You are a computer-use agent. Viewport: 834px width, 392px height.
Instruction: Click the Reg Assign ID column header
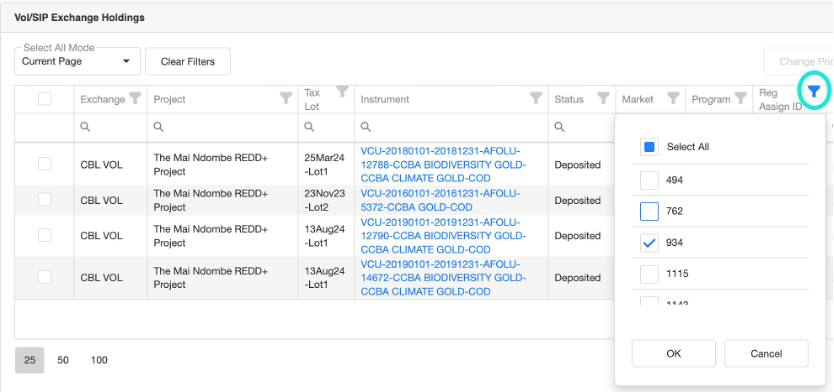pyautogui.click(x=780, y=99)
